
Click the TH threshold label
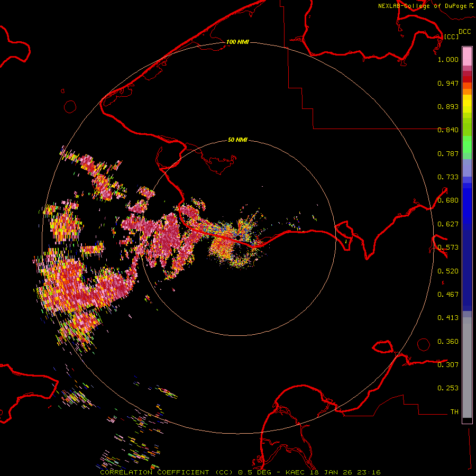(x=454, y=412)
